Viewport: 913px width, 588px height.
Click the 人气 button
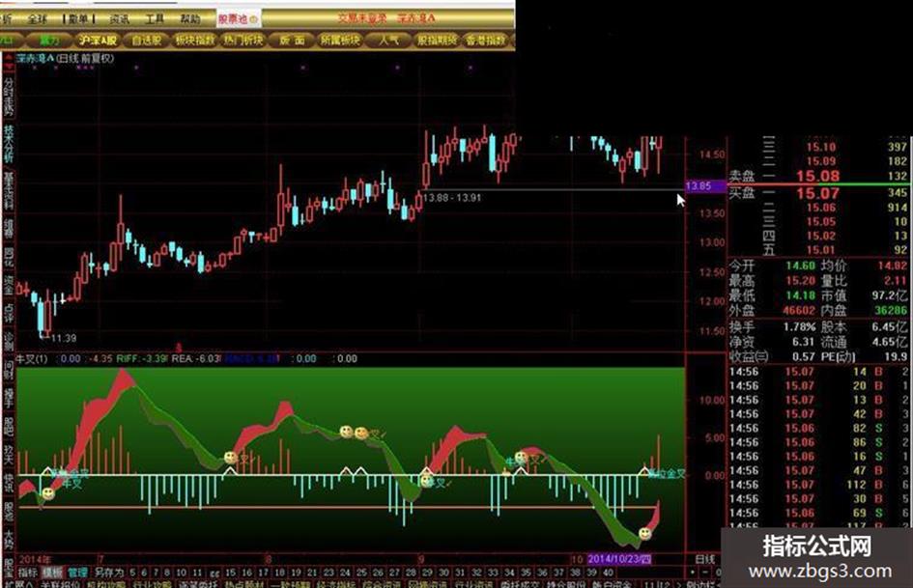tap(389, 41)
